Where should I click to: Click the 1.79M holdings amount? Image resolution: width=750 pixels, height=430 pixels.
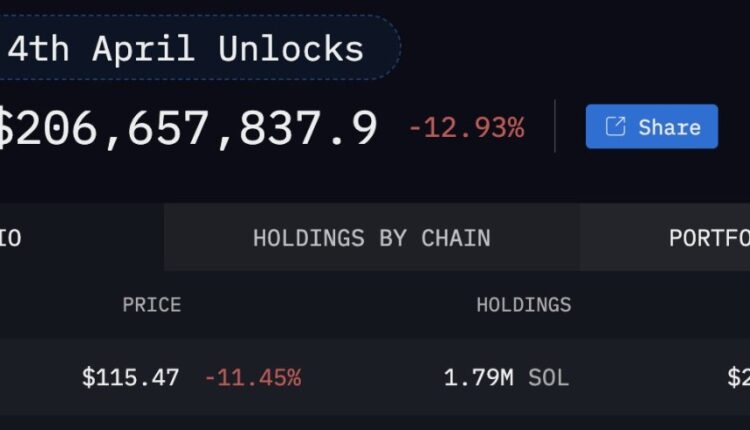tap(479, 378)
